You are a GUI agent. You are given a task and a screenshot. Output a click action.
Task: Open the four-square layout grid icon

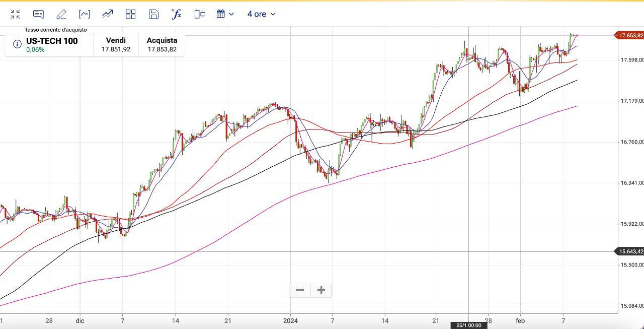[x=131, y=14]
